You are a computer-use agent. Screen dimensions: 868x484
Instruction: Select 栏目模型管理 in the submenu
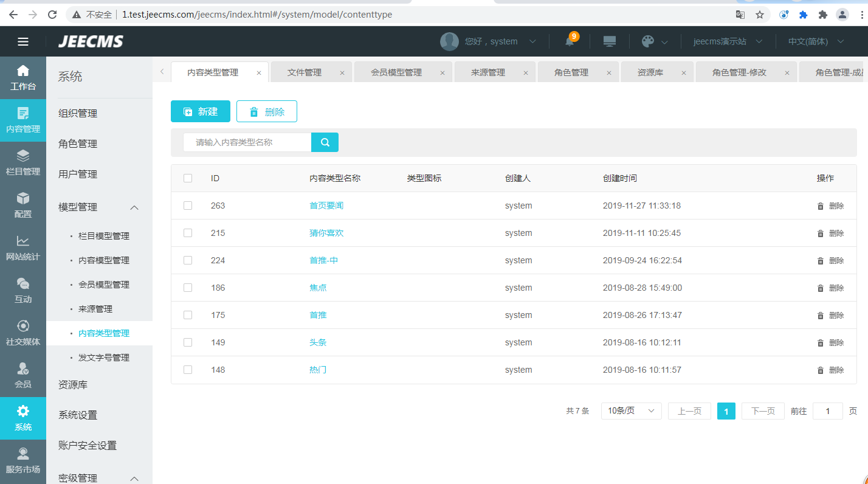(x=104, y=236)
